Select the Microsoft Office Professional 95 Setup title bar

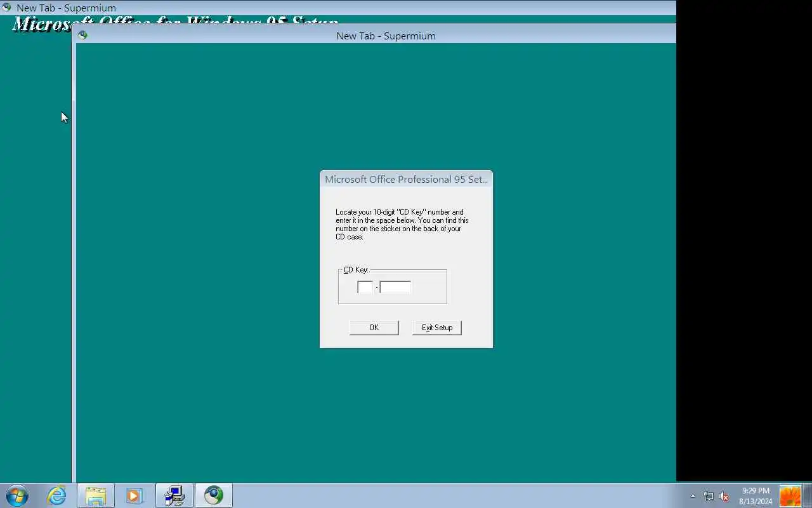click(x=406, y=180)
